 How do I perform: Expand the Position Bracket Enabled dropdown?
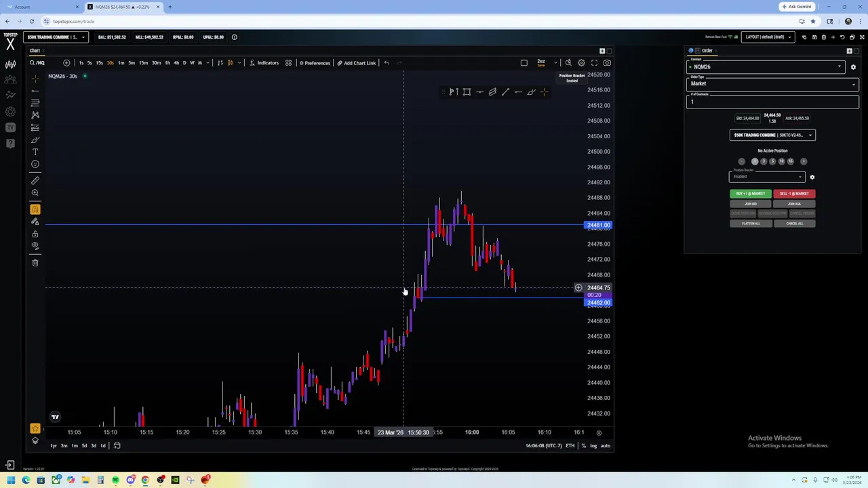[x=767, y=177]
